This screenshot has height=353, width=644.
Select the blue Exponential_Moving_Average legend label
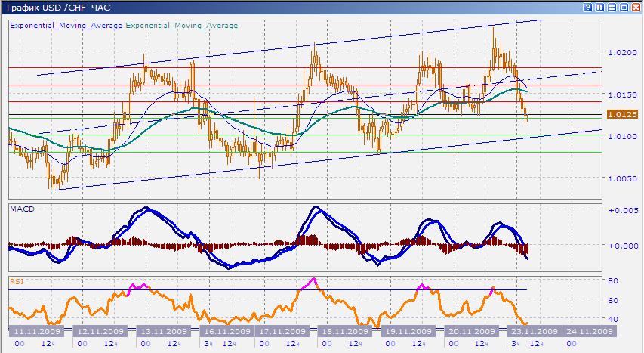click(x=66, y=26)
